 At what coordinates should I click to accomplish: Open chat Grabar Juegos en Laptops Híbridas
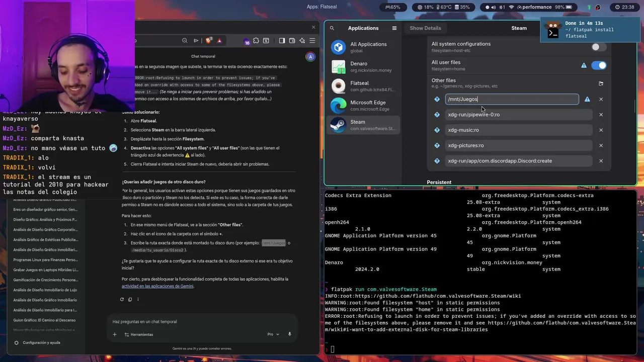(45, 270)
